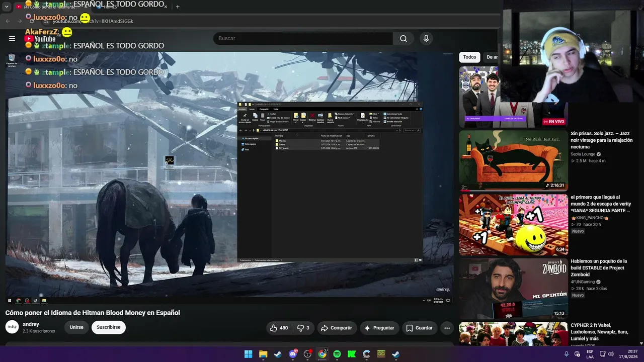This screenshot has width=644, height=362.
Task: Click the taskbar microphone tray icon
Action: click(566, 354)
